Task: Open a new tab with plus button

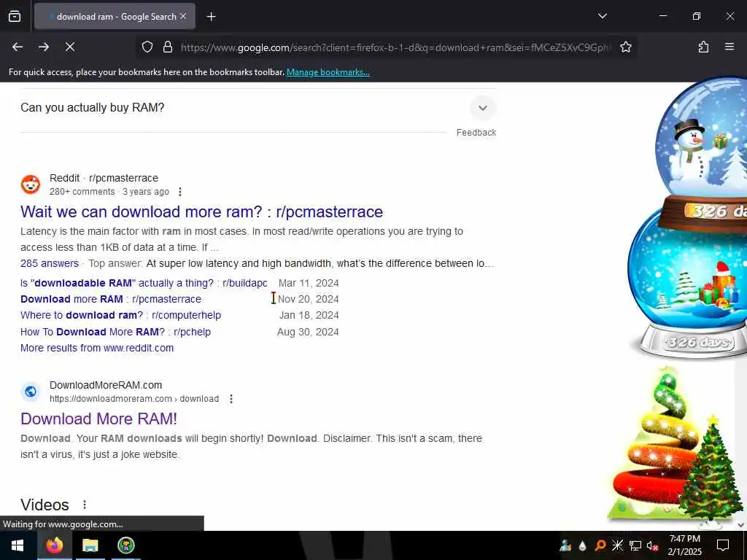Action: [x=211, y=17]
